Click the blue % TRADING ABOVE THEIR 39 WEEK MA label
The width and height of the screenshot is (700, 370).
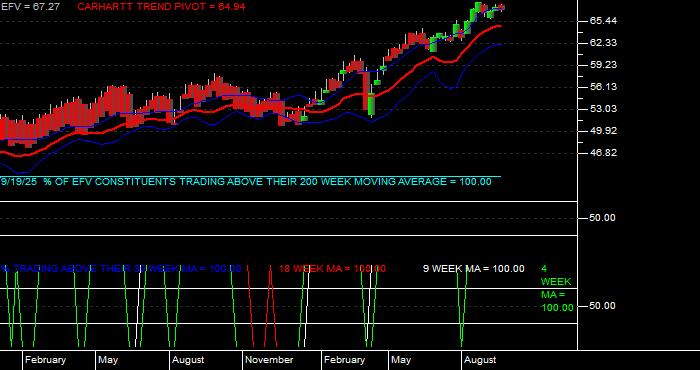click(x=121, y=269)
